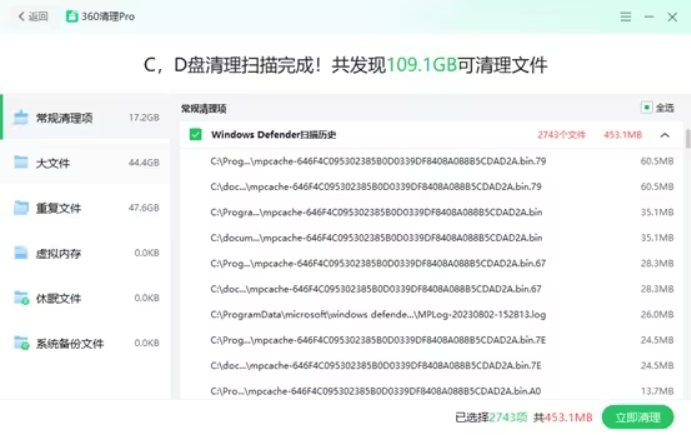
Task: Select the 常规清理项 sidebar tab
Action: 86,117
